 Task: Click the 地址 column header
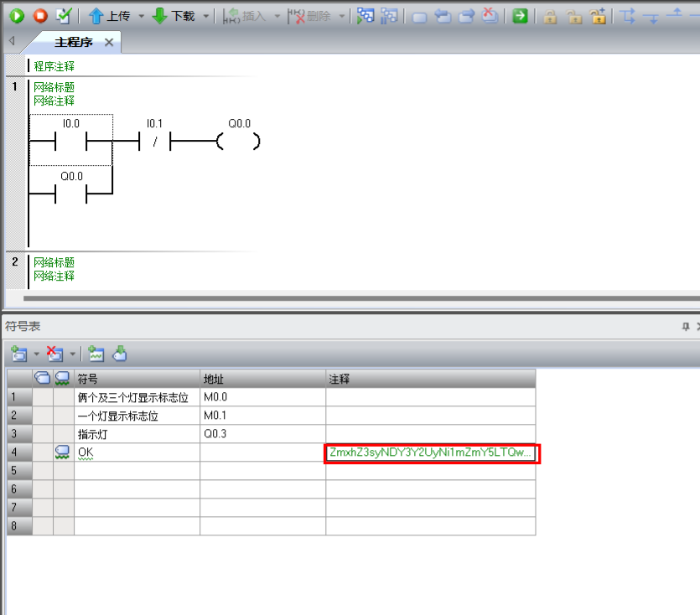(262, 379)
